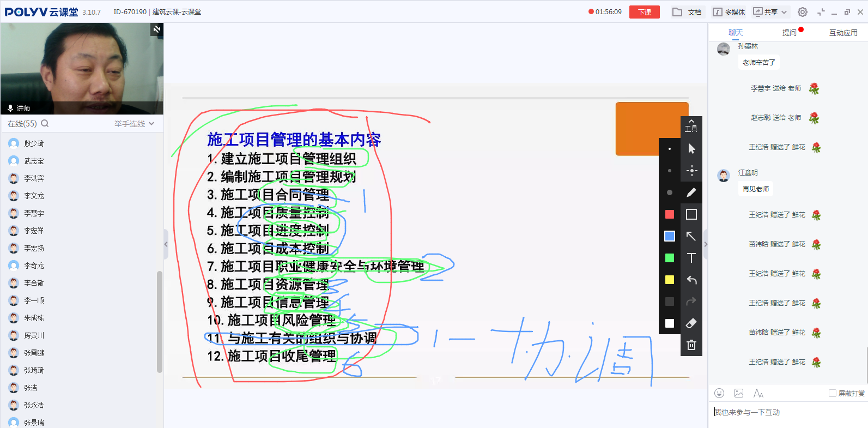This screenshot has width=868, height=428.
Task: Select the pen drawing tool
Action: (691, 192)
